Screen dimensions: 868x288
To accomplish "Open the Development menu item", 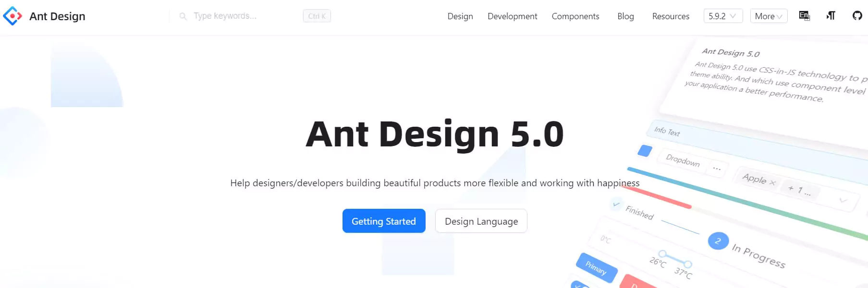I will pyautogui.click(x=513, y=16).
